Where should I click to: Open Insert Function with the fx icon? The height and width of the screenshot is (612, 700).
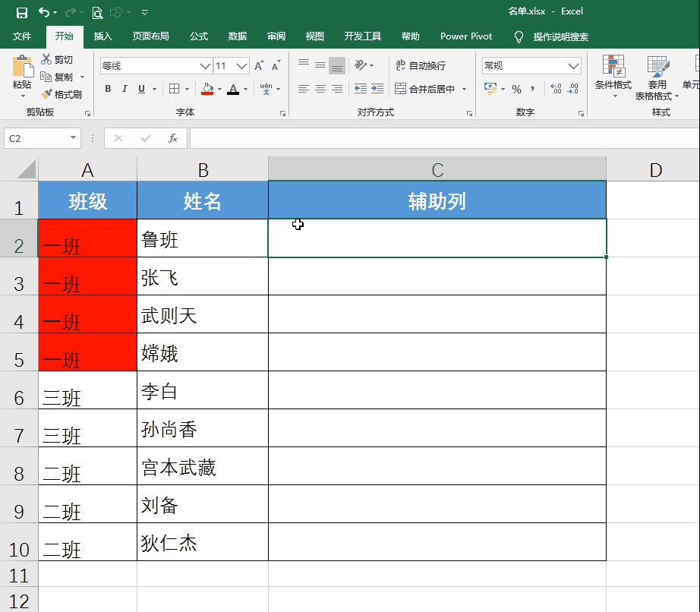173,138
